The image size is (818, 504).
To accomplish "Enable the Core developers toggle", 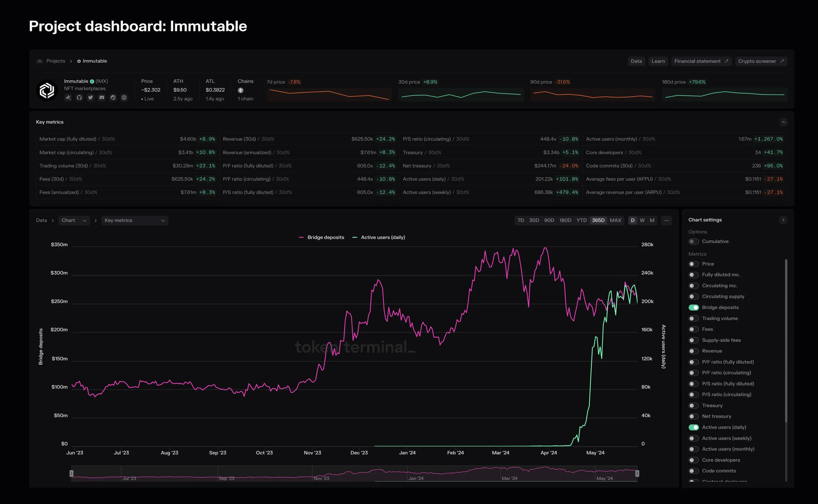I will (694, 460).
